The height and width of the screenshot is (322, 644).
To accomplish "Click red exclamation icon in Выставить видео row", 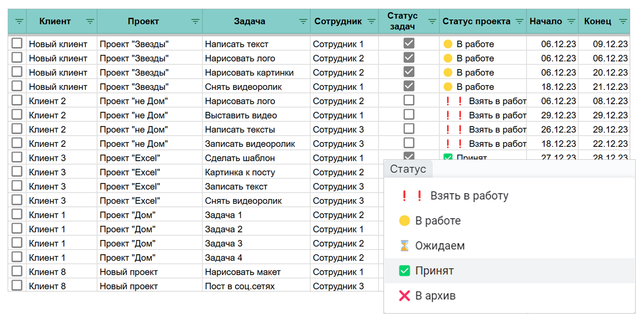I will coord(454,115).
